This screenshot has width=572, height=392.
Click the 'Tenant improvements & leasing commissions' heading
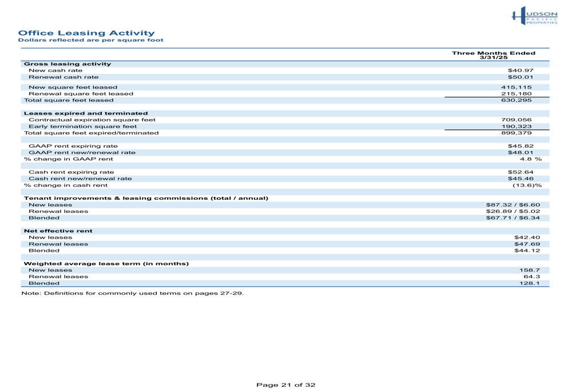click(x=146, y=198)
